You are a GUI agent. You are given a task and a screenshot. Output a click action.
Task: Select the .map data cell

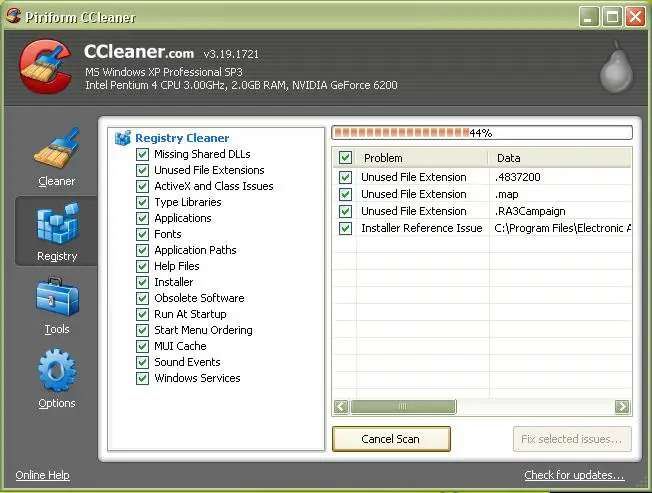click(506, 195)
